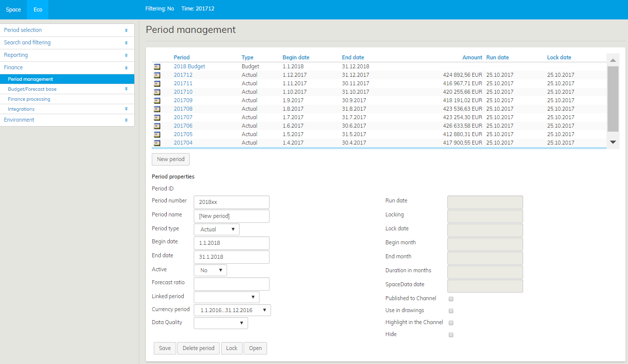Click the row icon next to period 201706

[x=157, y=126]
